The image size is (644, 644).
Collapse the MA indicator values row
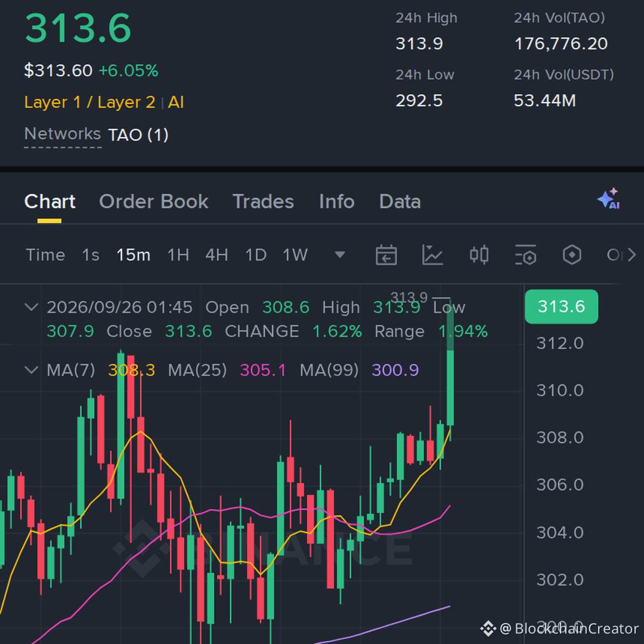click(32, 370)
